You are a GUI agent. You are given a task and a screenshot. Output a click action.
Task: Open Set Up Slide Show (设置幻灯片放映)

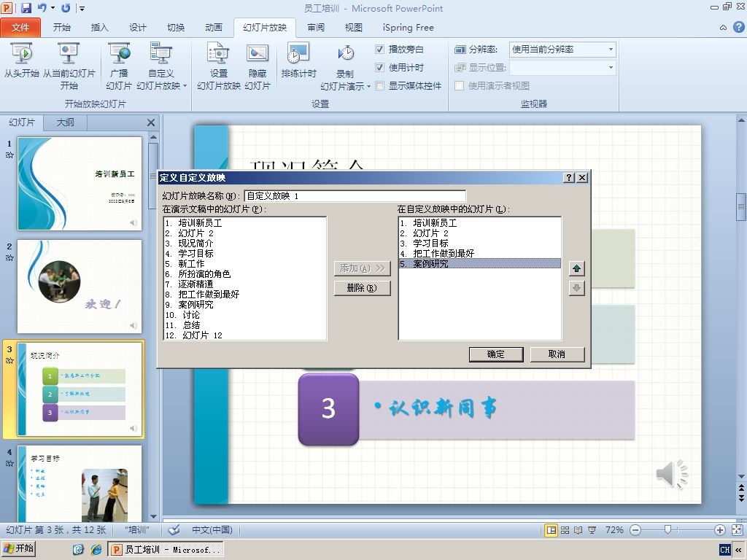219,66
